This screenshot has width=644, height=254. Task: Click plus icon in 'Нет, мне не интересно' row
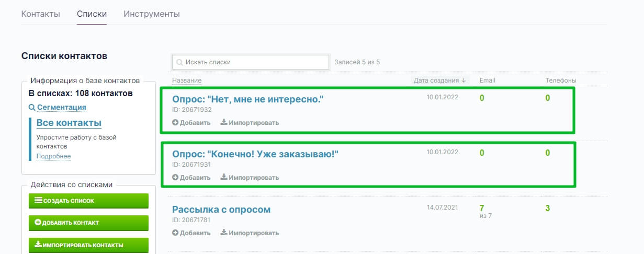[175, 123]
